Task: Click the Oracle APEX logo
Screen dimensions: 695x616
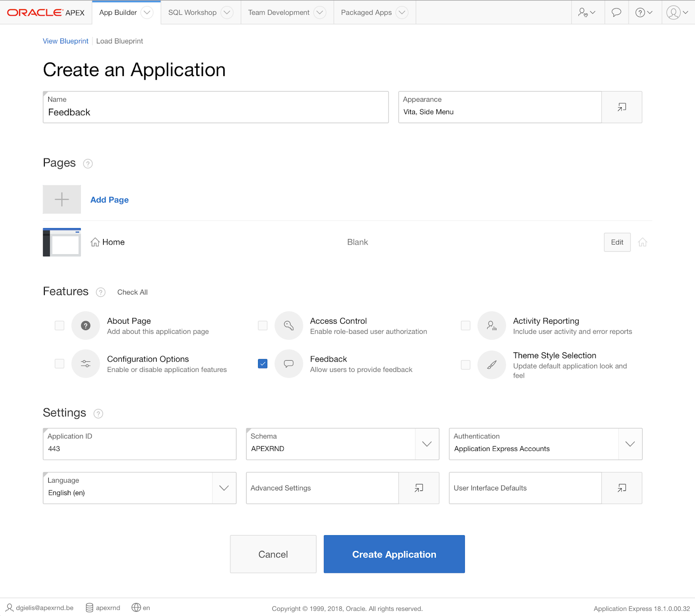Action: tap(46, 13)
